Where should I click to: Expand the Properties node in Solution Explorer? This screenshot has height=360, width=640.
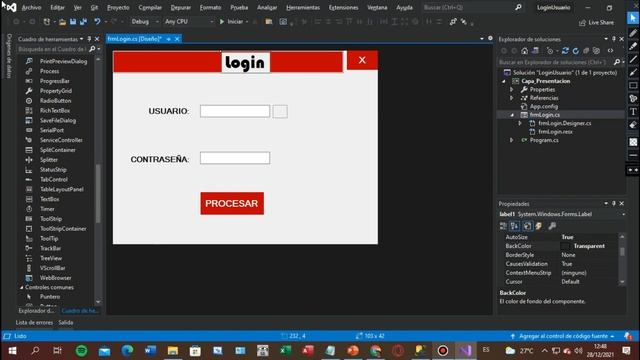click(512, 89)
